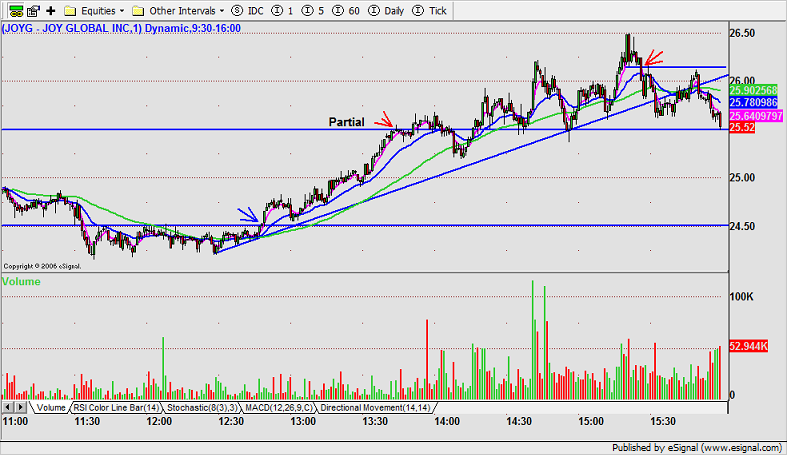
Task: Click the 25.00 price axis label
Action: pyautogui.click(x=742, y=178)
